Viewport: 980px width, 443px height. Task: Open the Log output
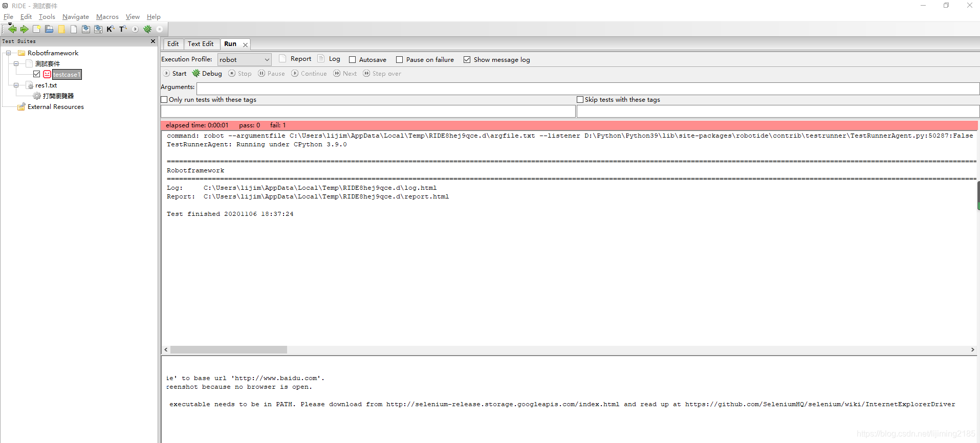(x=329, y=59)
